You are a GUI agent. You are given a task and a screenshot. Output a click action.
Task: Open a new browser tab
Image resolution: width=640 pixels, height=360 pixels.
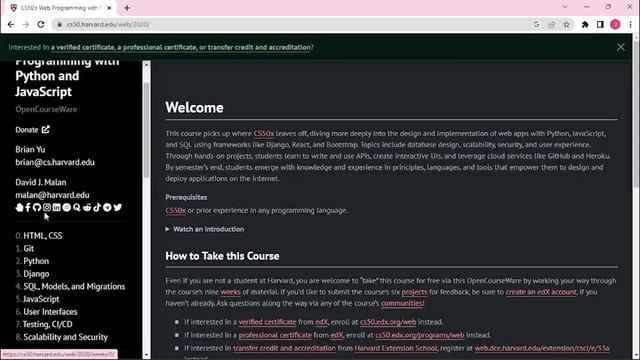tap(127, 8)
